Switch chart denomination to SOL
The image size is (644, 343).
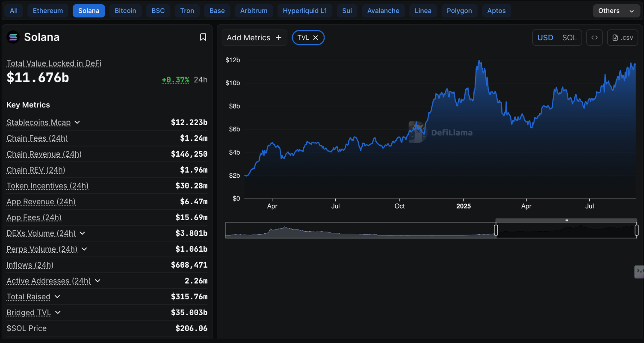pos(569,38)
